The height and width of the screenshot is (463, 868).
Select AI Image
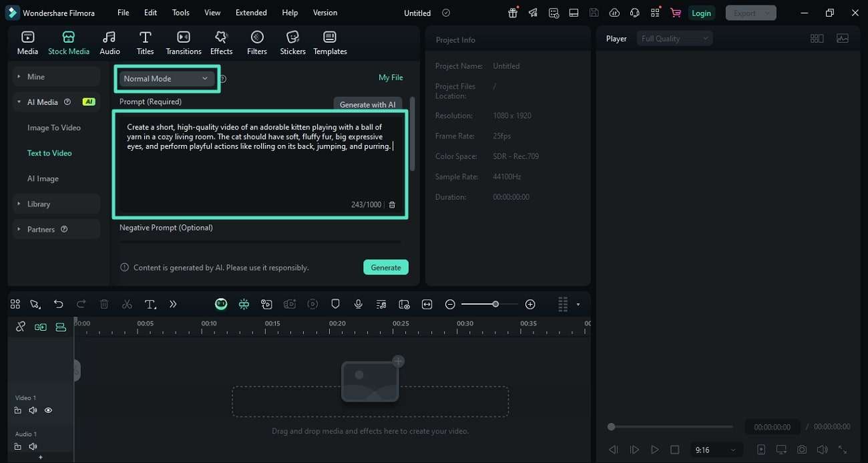pyautogui.click(x=43, y=178)
